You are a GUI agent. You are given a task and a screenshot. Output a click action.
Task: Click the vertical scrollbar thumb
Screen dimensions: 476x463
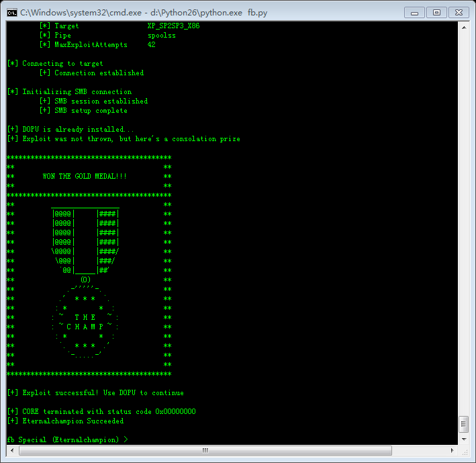point(463,423)
